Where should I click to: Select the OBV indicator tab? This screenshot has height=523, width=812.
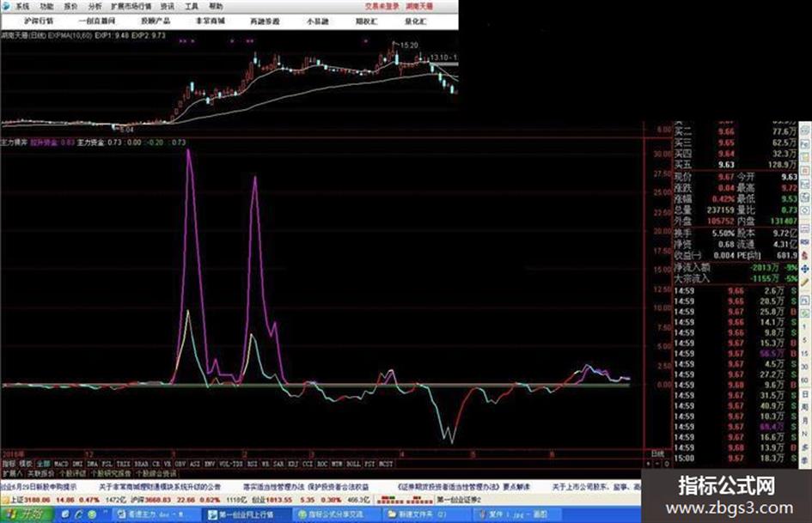point(180,464)
